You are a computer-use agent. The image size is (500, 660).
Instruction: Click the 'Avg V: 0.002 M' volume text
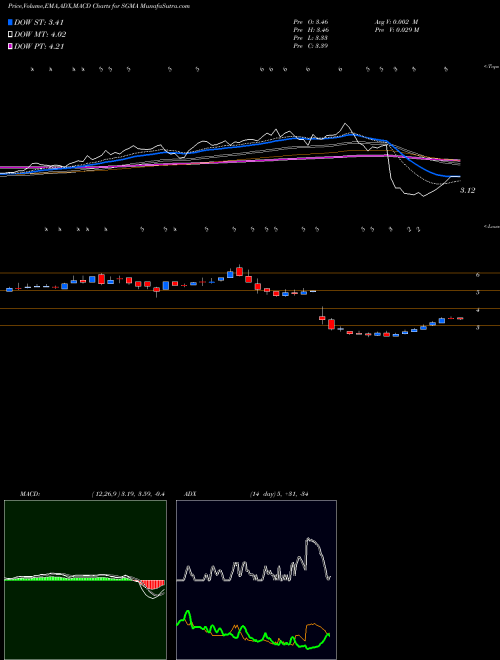[x=396, y=21]
